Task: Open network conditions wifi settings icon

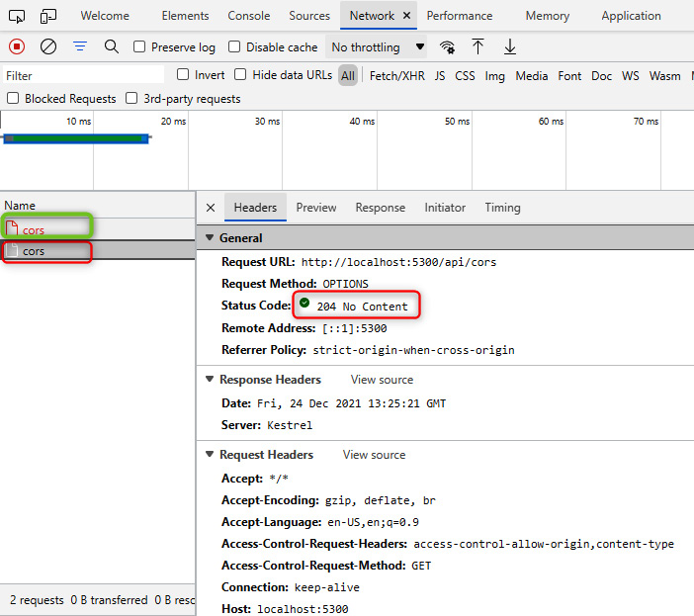Action: (x=447, y=46)
